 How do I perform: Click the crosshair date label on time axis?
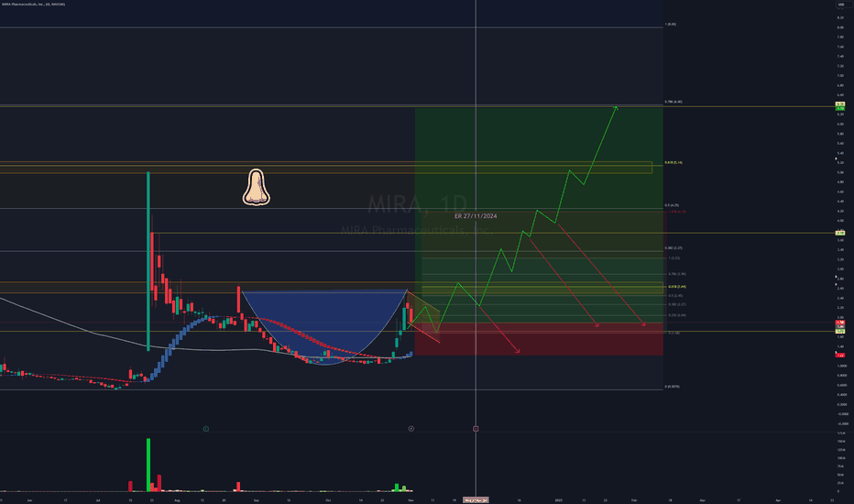476,499
